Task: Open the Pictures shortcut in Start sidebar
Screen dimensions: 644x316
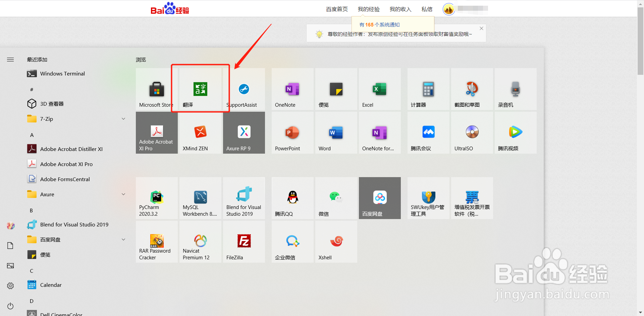Action: tap(10, 266)
